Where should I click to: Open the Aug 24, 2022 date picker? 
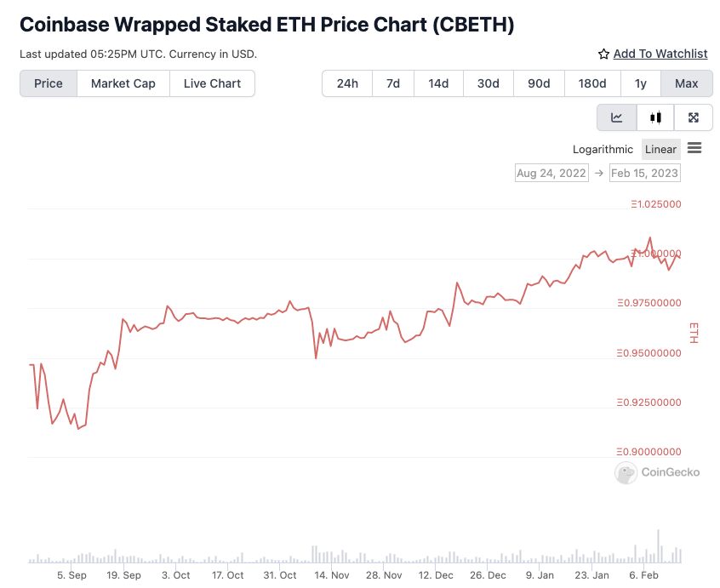coord(551,172)
